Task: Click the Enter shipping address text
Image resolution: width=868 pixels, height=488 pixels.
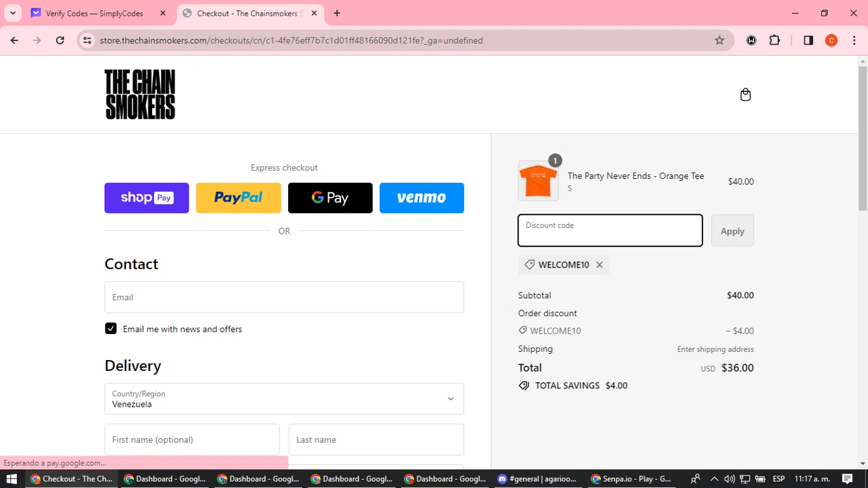Action: tap(716, 349)
